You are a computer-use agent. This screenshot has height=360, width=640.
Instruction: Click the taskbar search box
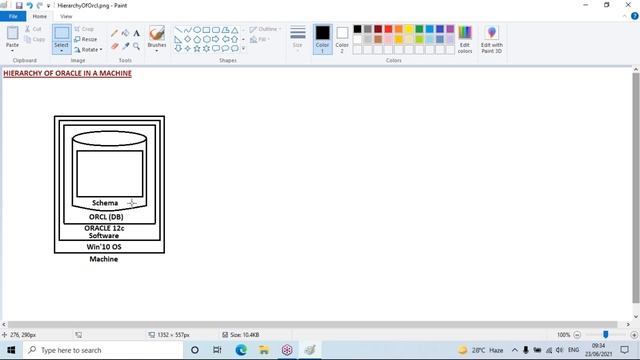pyautogui.click(x=104, y=350)
